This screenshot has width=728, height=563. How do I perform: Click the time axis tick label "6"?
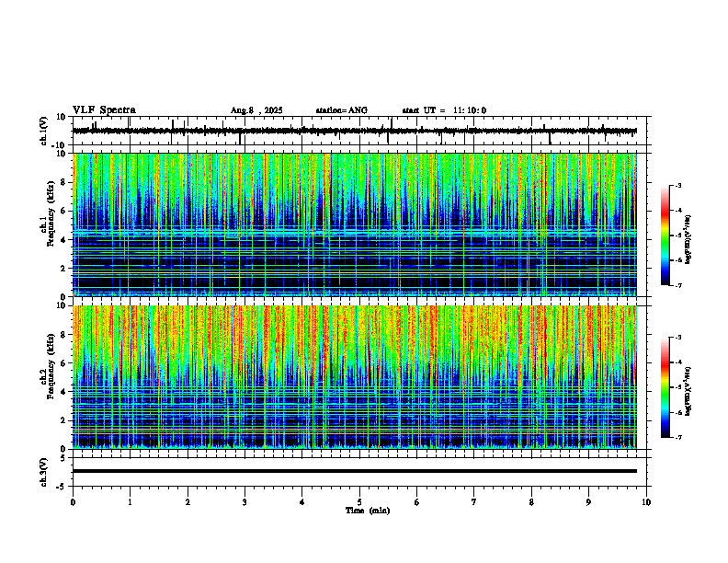click(x=417, y=502)
